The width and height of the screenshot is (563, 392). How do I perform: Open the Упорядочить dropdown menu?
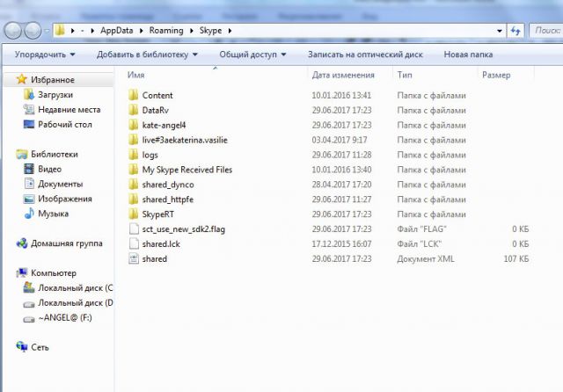pos(45,54)
